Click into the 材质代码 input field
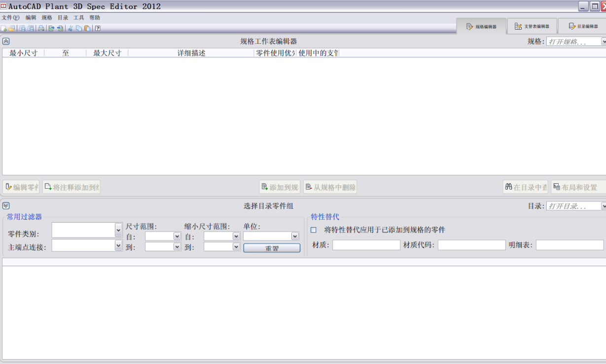Viewport: 606px width, 364px height. [x=472, y=245]
